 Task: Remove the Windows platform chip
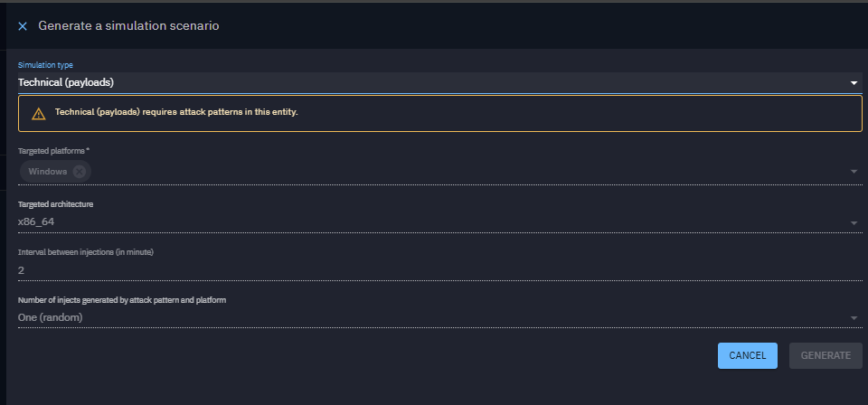coord(80,171)
